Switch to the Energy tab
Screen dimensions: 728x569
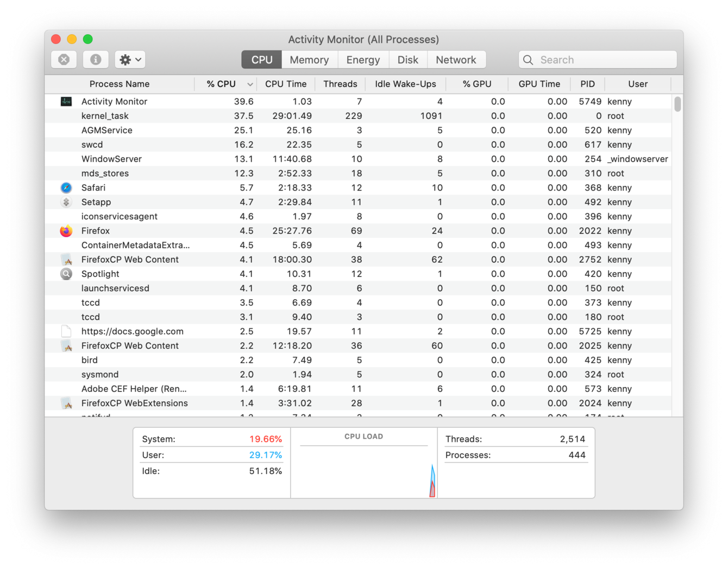(363, 60)
